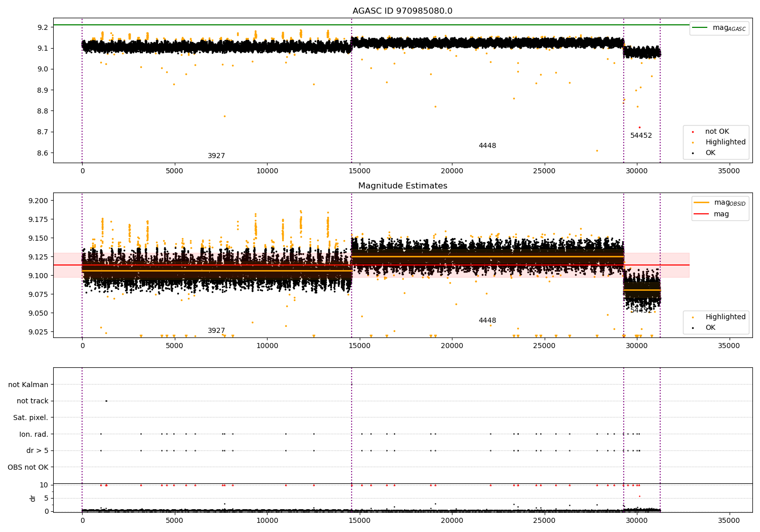760x532 pixels.
Task: Click the '8.6' tick on top plot y-axis
Action: 43,153
